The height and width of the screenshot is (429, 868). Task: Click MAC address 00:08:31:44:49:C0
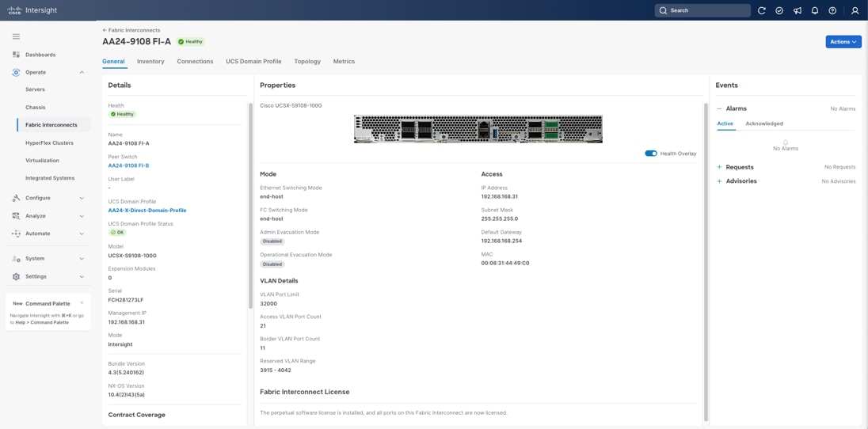504,264
